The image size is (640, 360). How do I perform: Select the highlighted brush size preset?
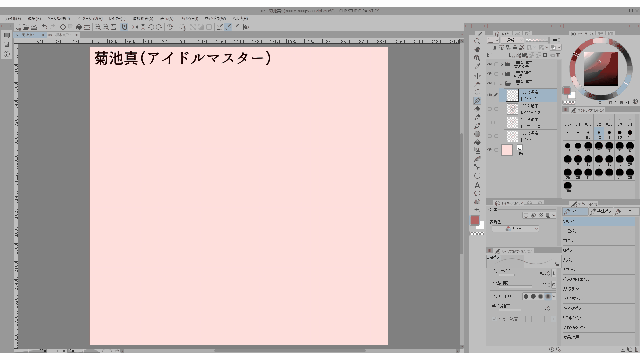click(x=599, y=133)
